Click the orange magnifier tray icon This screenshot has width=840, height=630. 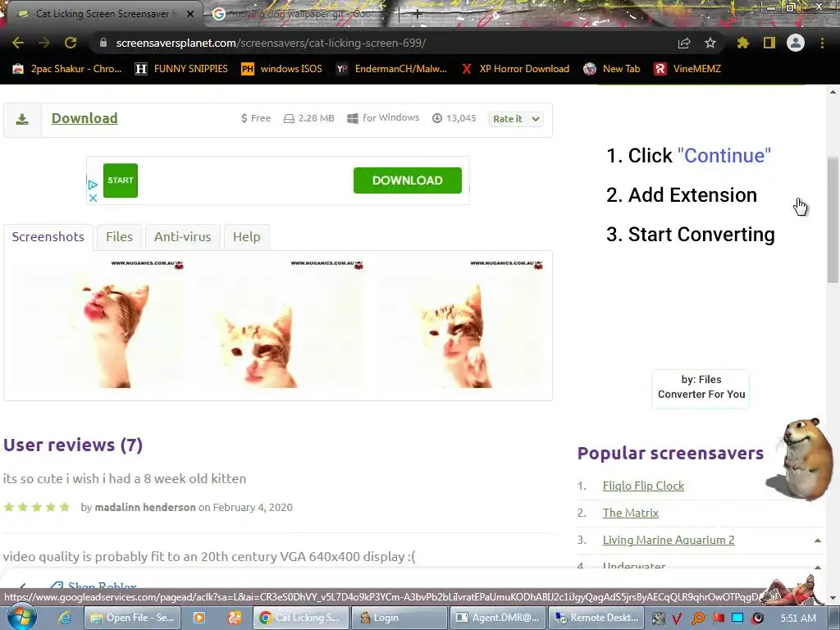click(x=698, y=619)
